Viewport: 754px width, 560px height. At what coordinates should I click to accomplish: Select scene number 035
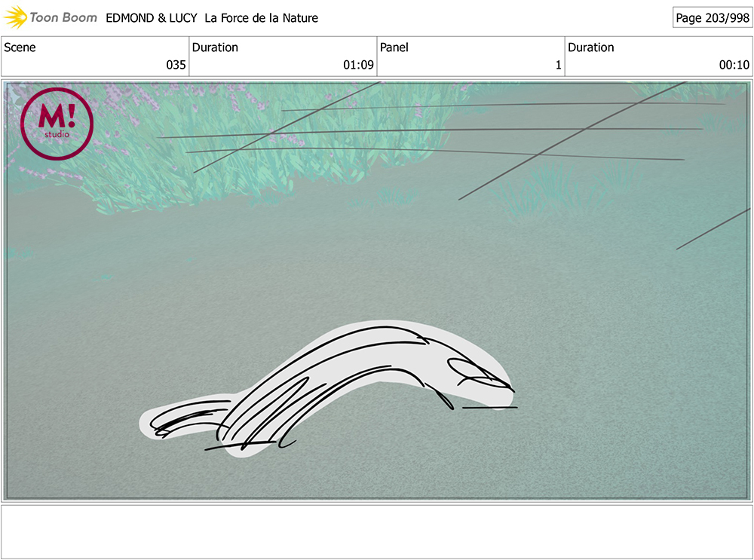(176, 65)
